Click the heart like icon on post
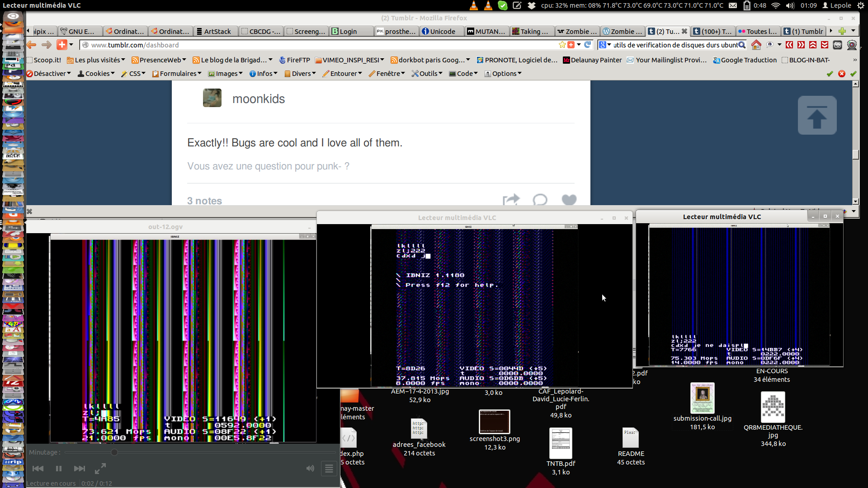Image resolution: width=868 pixels, height=488 pixels. [x=569, y=200]
